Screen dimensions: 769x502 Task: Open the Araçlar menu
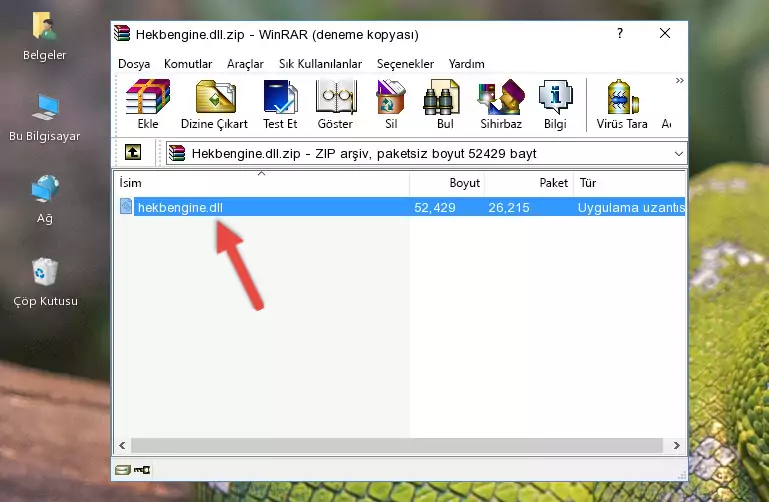(x=245, y=64)
